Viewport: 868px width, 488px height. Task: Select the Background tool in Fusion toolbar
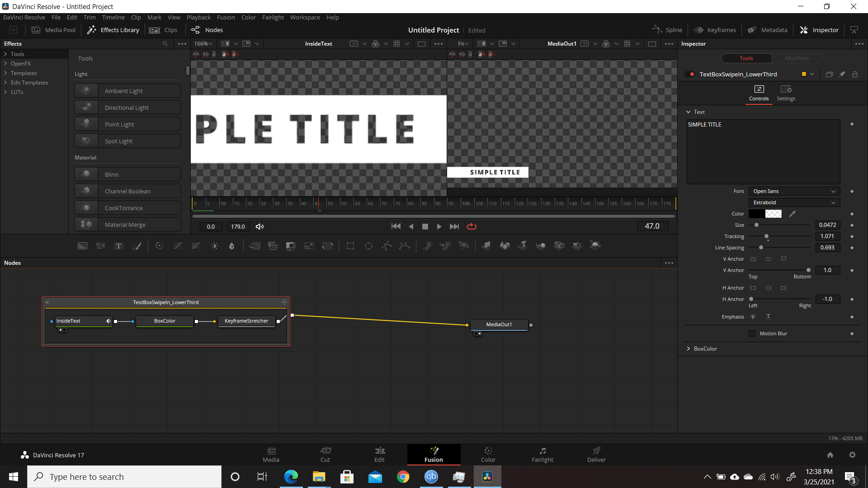click(82, 246)
